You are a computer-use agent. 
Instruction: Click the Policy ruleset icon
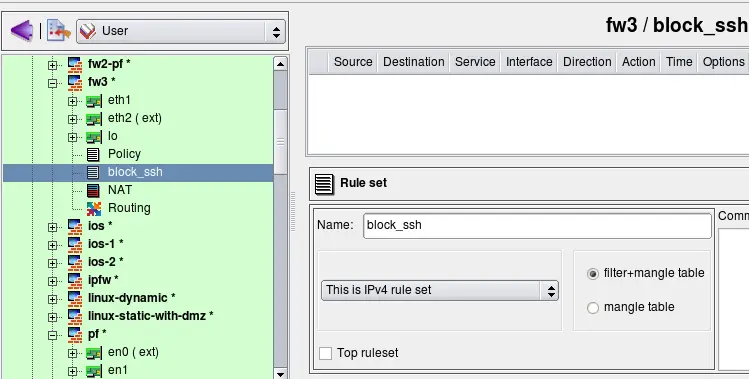click(x=93, y=154)
